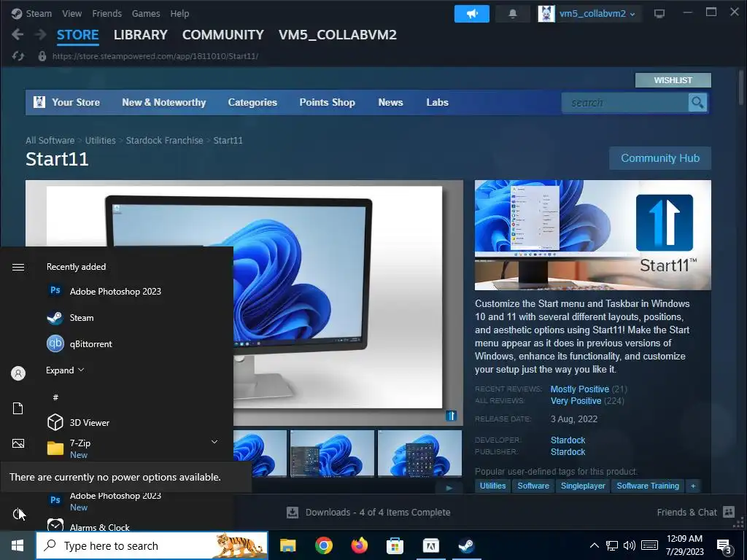Open Points Shop link

(x=328, y=102)
